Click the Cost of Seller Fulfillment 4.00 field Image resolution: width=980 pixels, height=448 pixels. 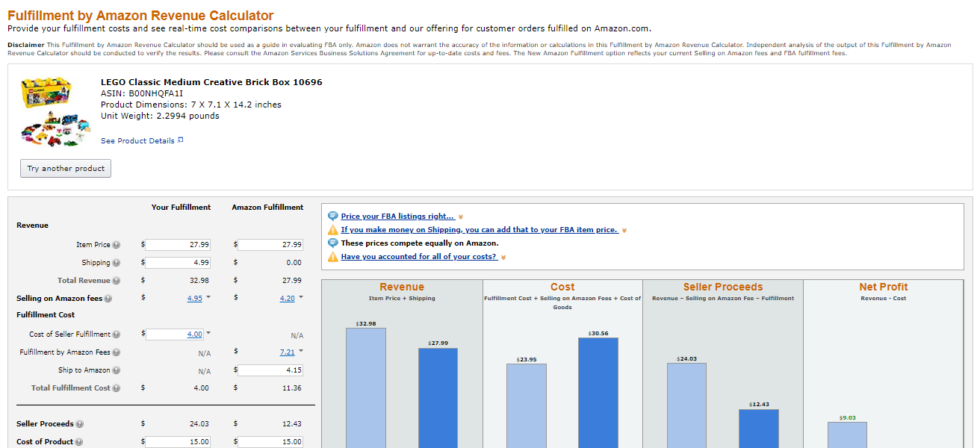point(175,334)
